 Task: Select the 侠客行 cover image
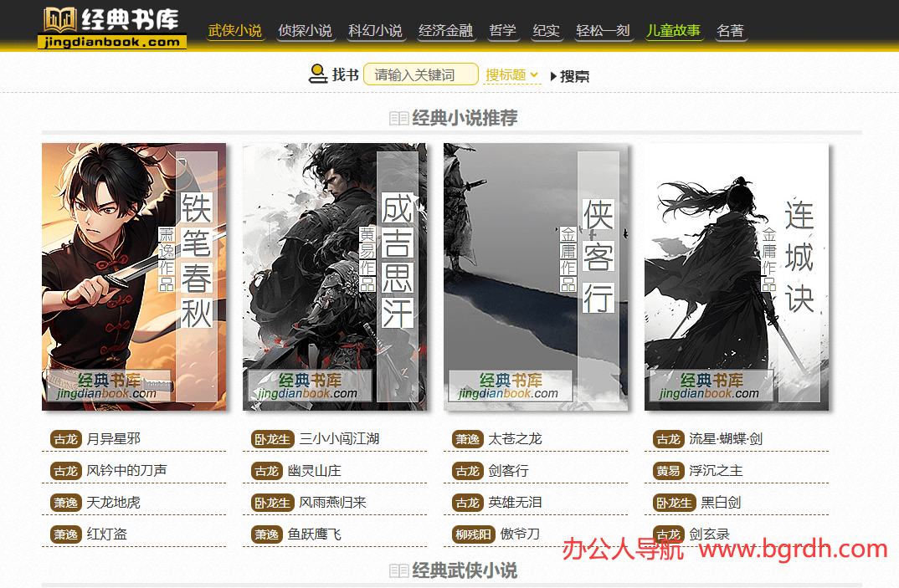(536, 277)
